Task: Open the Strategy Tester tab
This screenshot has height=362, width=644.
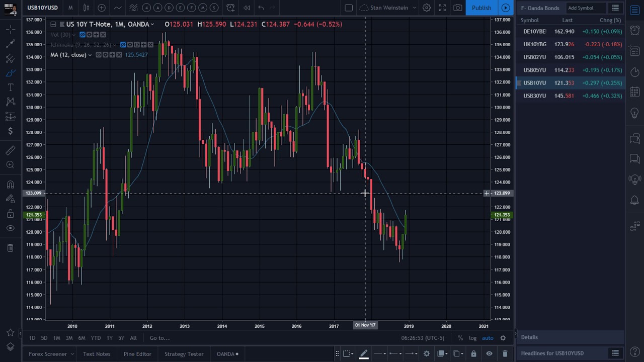Action: click(184, 354)
